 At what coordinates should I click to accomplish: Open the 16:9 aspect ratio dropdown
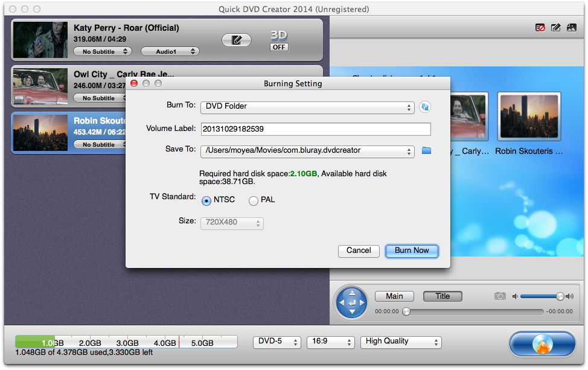tap(331, 342)
